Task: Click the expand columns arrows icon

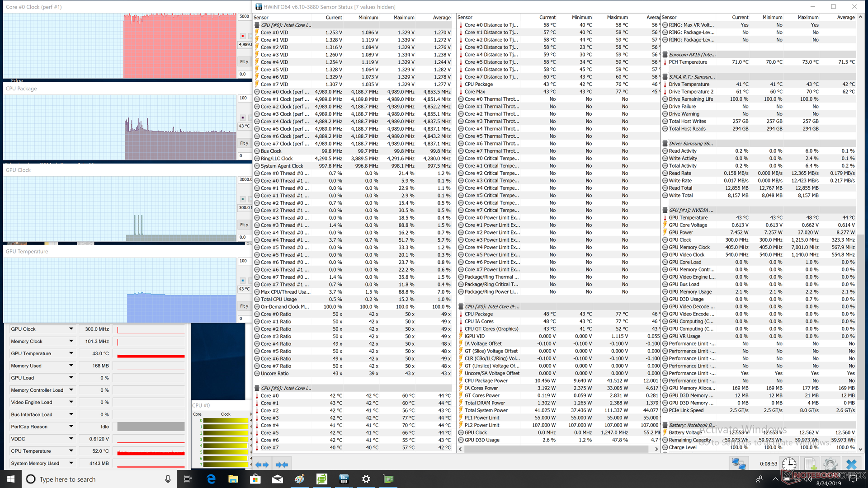Action: coord(262,464)
